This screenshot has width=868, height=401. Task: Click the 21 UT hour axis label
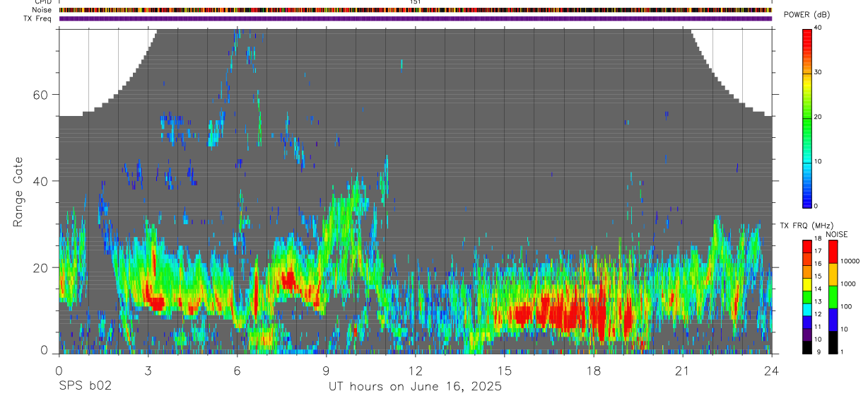(683, 371)
